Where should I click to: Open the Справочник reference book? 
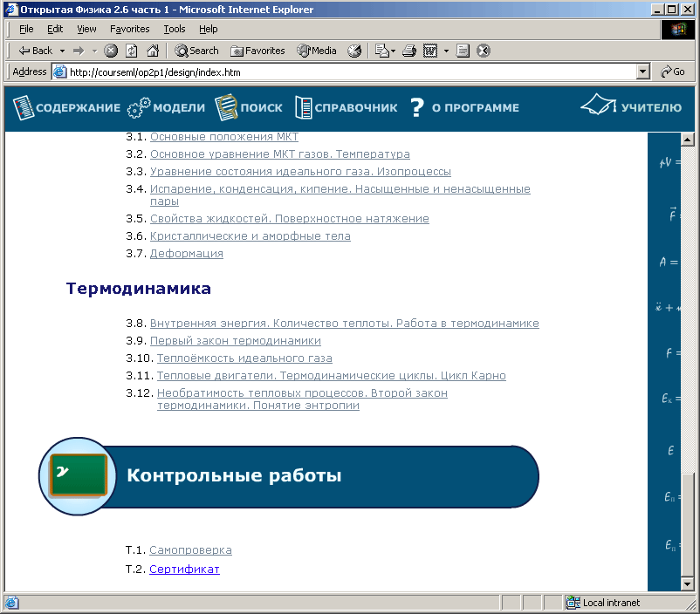(x=346, y=108)
